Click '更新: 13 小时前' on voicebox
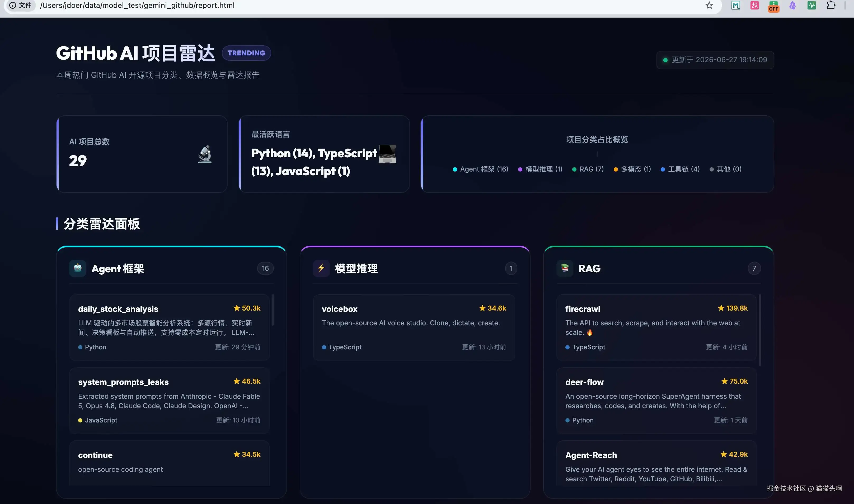This screenshot has height=504, width=854. pyautogui.click(x=484, y=347)
